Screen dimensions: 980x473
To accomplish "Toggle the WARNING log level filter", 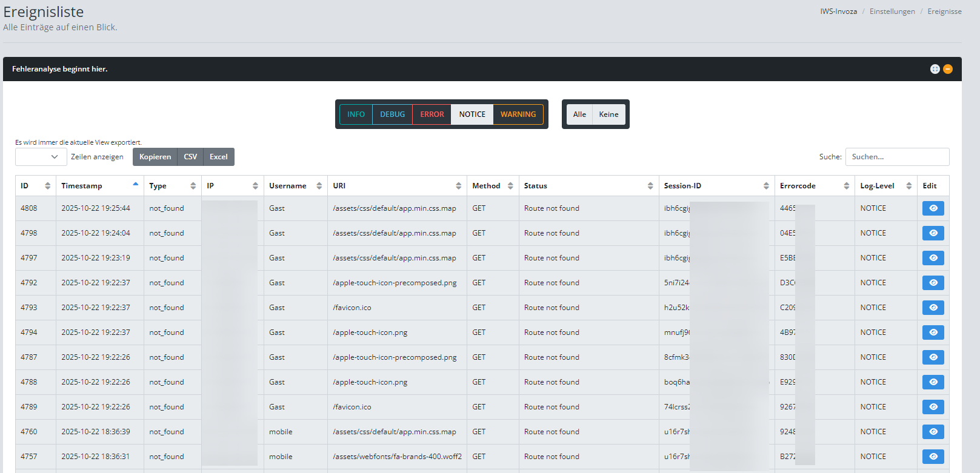I will (518, 114).
